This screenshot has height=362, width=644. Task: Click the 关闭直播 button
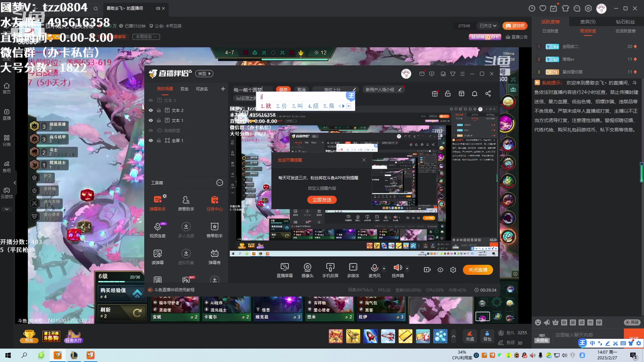point(478,270)
